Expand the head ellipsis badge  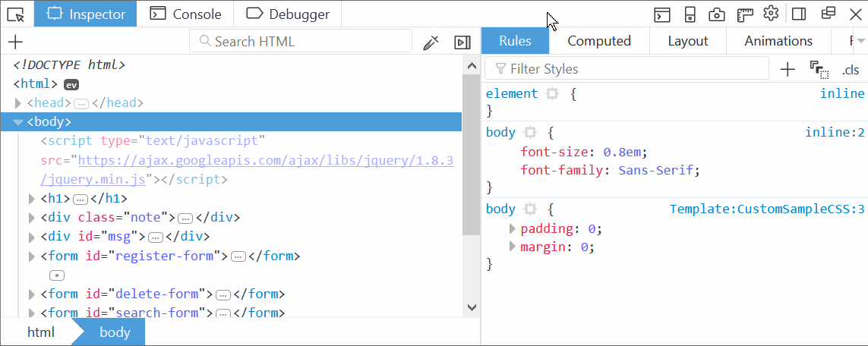coord(81,103)
